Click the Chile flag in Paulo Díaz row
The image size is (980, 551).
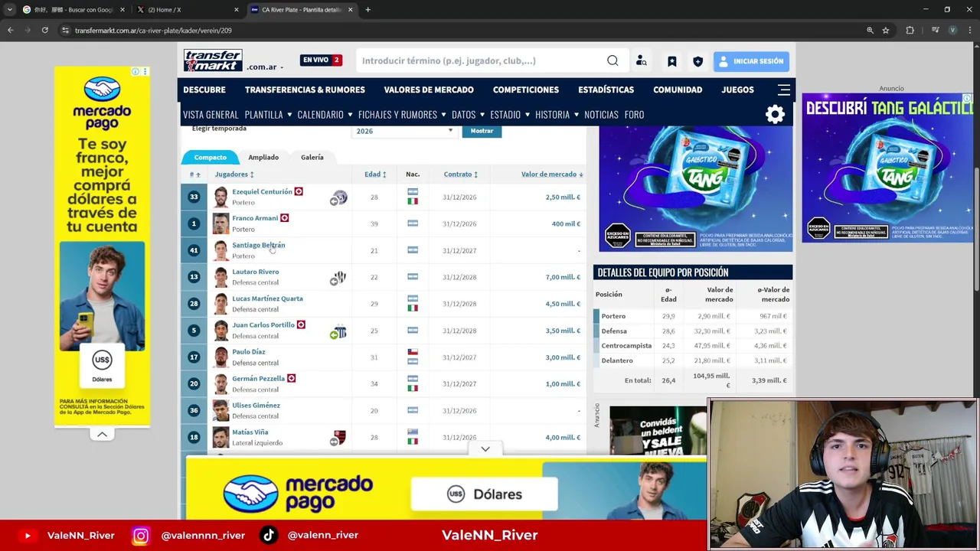[x=413, y=353]
